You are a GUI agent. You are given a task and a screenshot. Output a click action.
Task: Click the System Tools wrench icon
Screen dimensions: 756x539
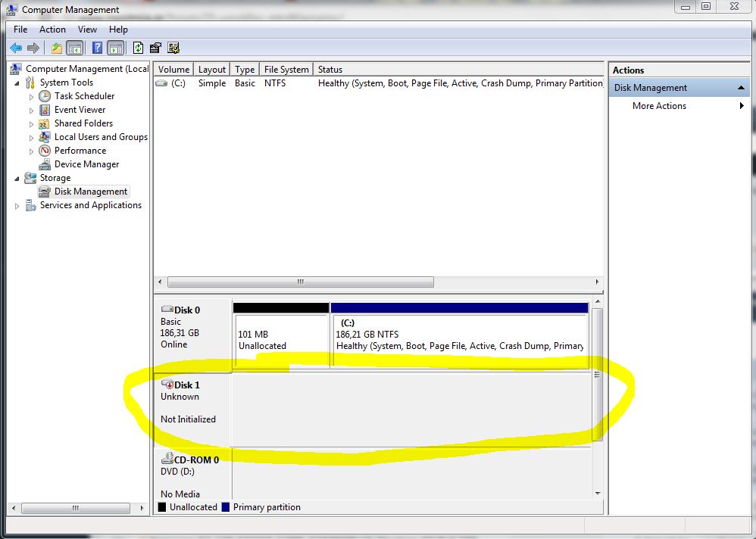click(x=30, y=83)
